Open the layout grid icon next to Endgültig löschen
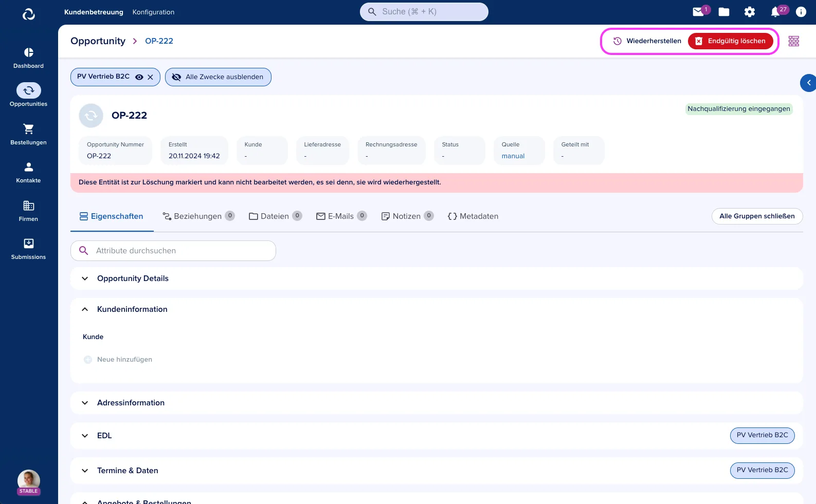This screenshot has height=504, width=816. [x=794, y=41]
